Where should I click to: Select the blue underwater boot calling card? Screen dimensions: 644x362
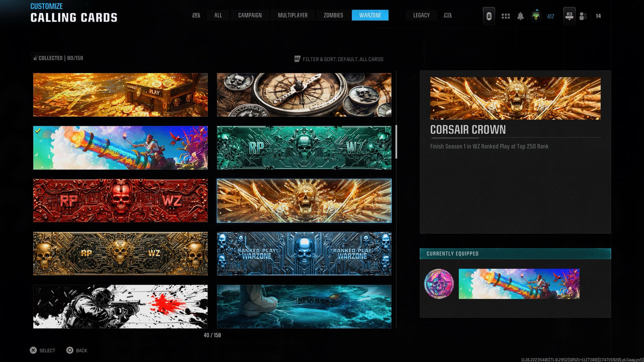pos(304,307)
